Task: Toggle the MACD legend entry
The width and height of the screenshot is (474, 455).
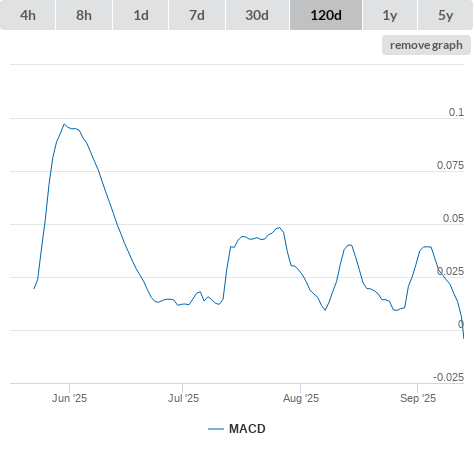Action: 247,429
